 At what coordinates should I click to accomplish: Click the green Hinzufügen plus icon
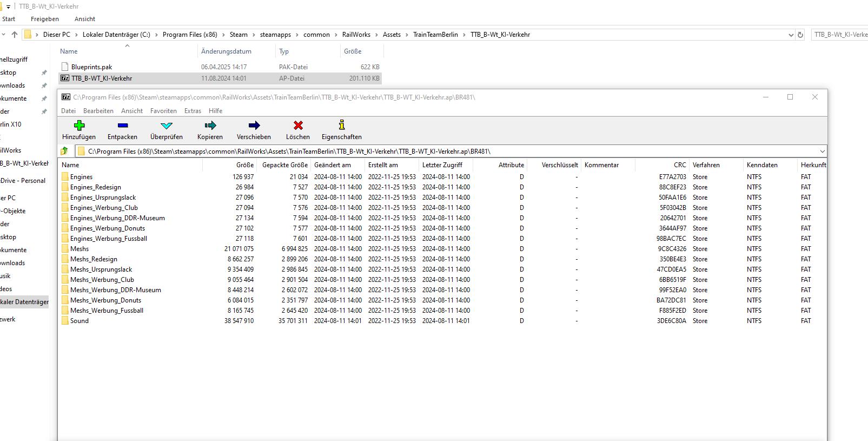[x=79, y=126]
